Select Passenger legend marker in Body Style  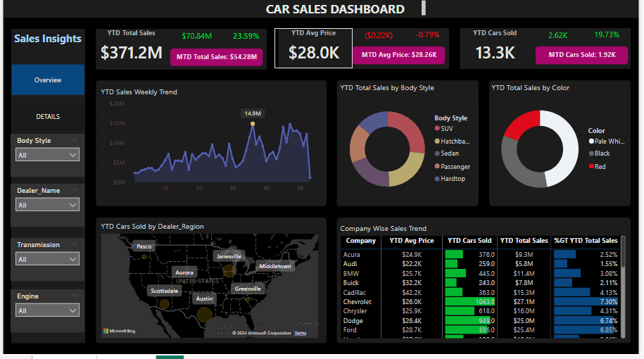click(437, 166)
